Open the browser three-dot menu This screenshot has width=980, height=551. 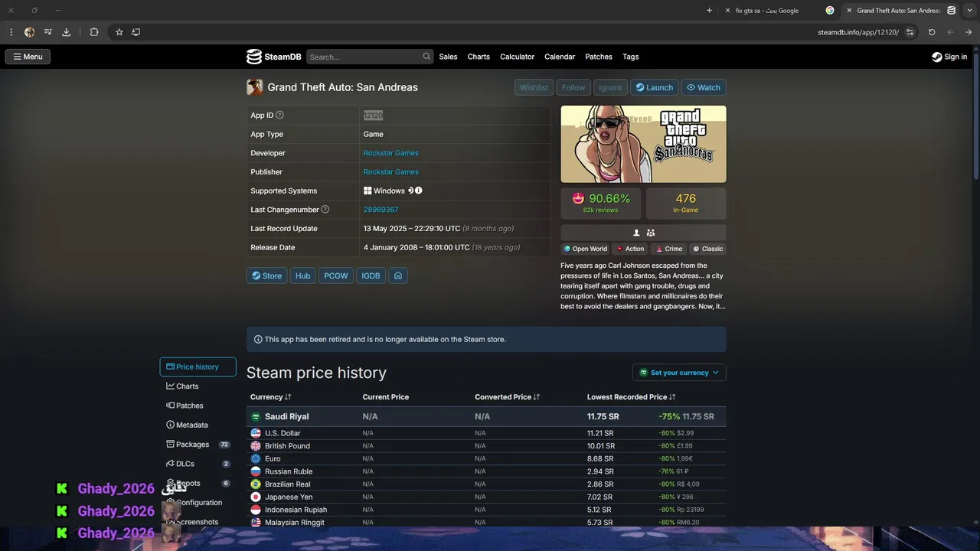[11, 32]
